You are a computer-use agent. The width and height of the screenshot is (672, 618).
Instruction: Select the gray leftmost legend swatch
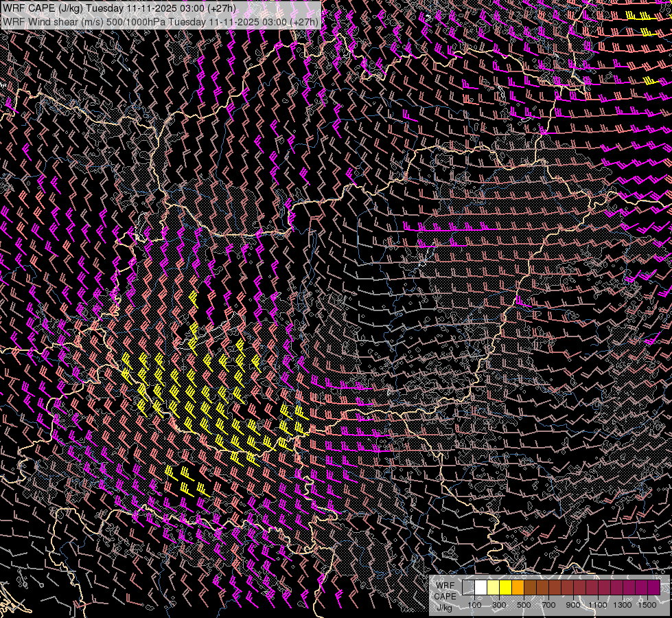[x=469, y=588]
